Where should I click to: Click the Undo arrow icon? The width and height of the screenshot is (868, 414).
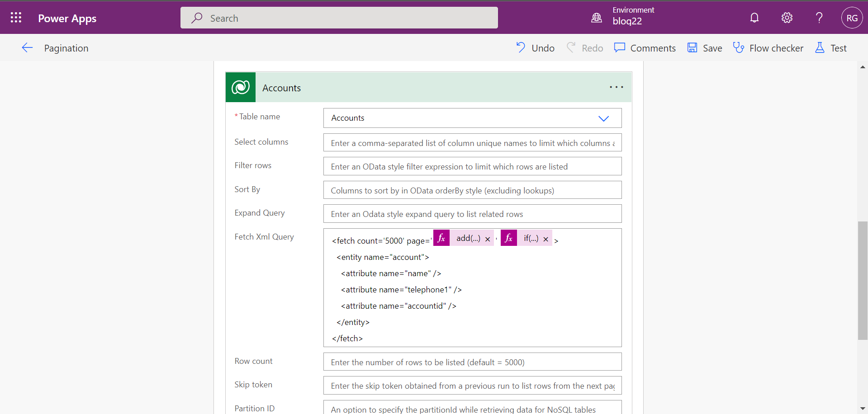tap(521, 47)
